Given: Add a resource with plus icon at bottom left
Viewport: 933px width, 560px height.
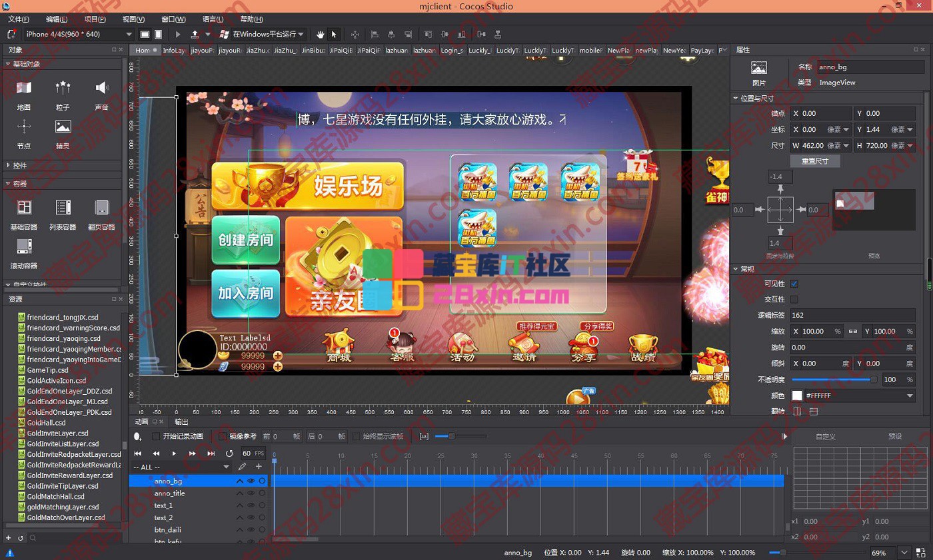Looking at the screenshot, I should click(9, 537).
